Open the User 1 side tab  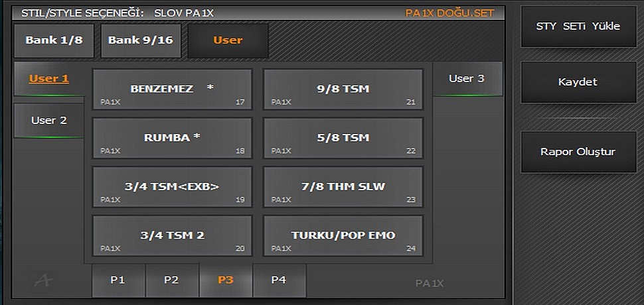49,79
